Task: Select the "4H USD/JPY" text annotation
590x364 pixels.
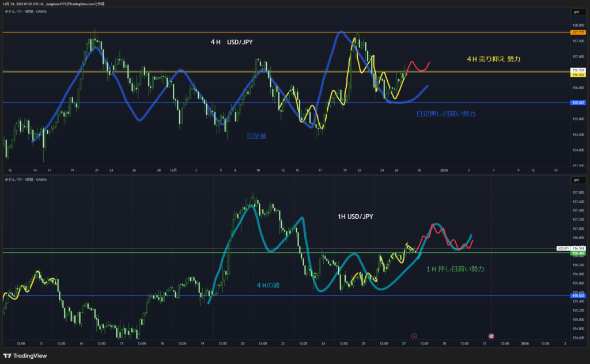Action: (231, 42)
